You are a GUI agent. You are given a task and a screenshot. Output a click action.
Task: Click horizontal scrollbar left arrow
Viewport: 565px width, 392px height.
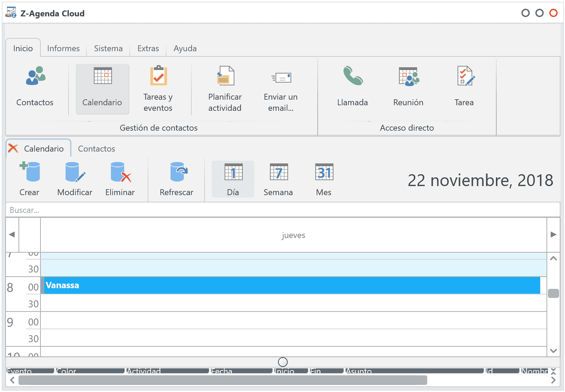[12, 380]
